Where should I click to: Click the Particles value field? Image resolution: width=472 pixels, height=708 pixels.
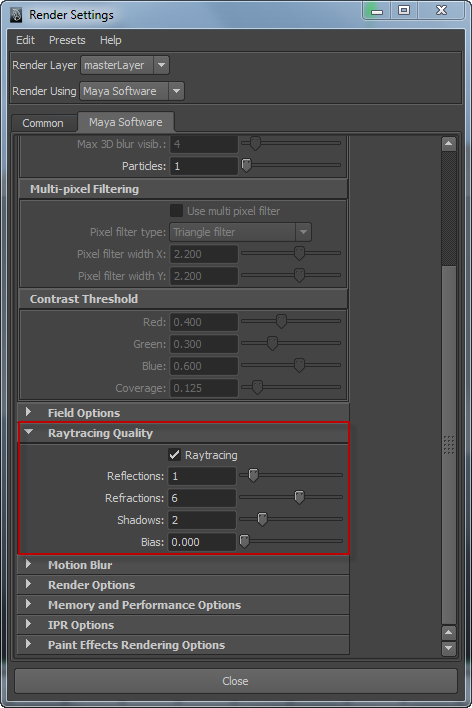click(204, 166)
